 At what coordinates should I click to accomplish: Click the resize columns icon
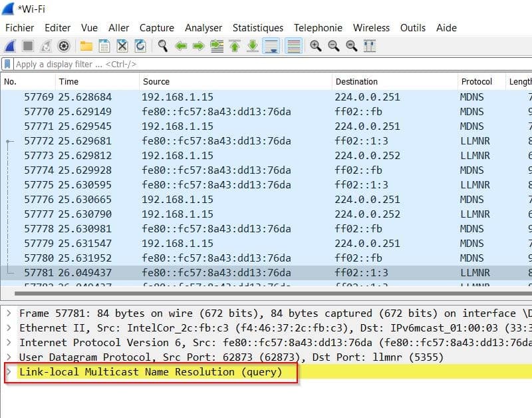(x=370, y=46)
